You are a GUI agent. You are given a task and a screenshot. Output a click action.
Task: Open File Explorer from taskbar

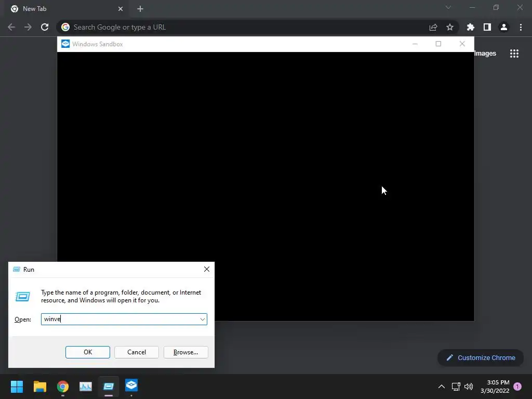coord(39,387)
